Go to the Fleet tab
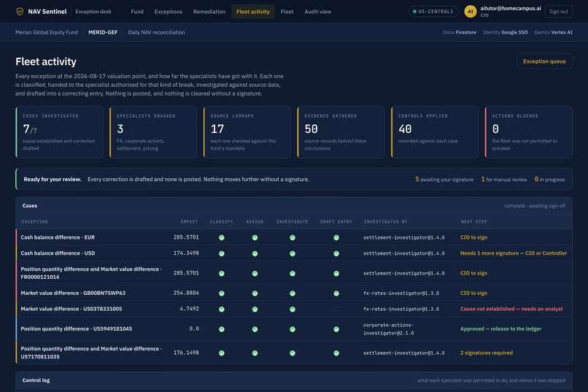This screenshot has width=588, height=392. pos(287,12)
